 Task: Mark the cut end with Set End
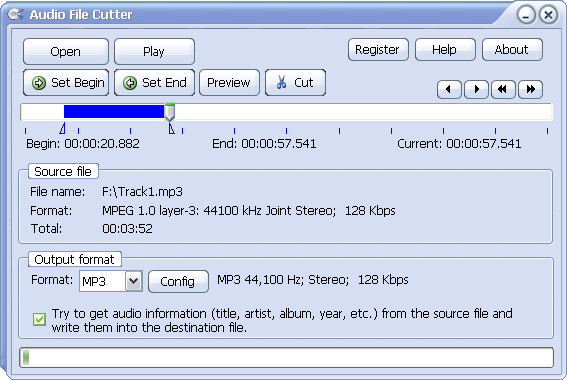click(154, 82)
